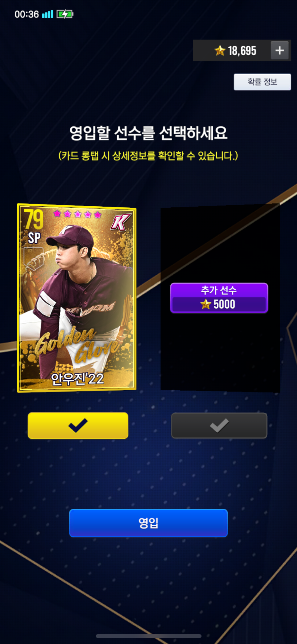
Task: Confirm with the blue 영입 button
Action: click(x=148, y=523)
